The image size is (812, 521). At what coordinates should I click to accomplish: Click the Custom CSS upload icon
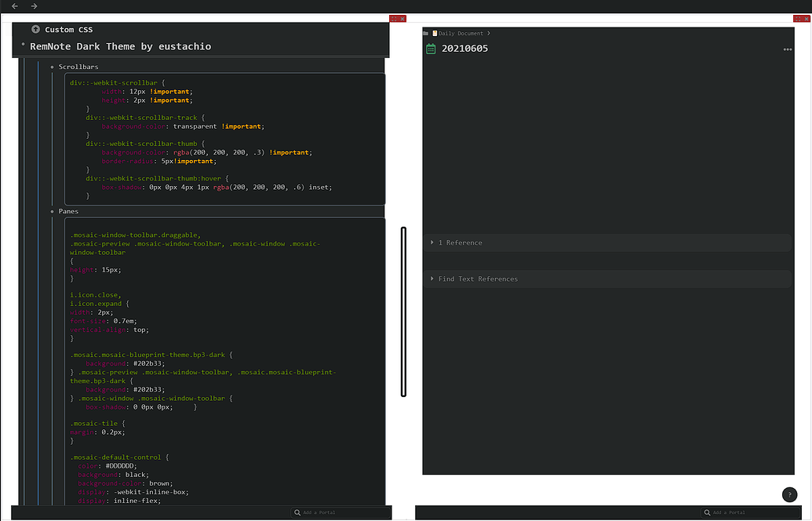[x=36, y=30]
